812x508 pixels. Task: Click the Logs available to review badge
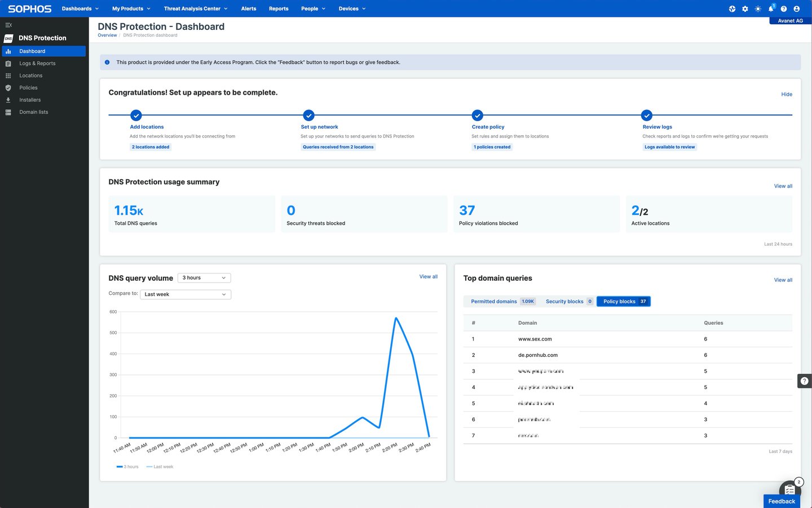pyautogui.click(x=670, y=147)
